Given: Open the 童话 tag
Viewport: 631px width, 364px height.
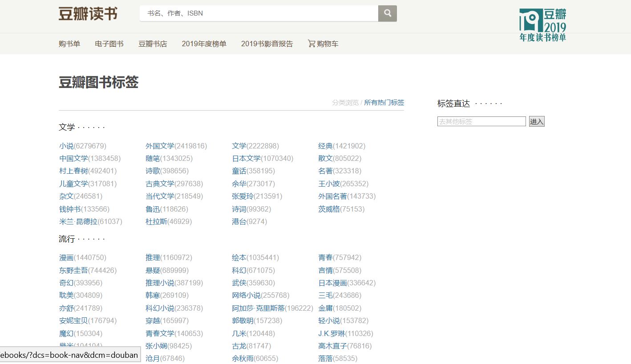Looking at the screenshot, I should coord(239,171).
